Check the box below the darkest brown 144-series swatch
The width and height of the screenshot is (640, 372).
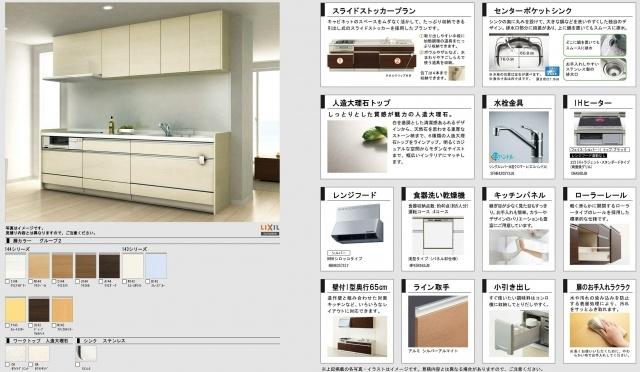click(x=101, y=281)
